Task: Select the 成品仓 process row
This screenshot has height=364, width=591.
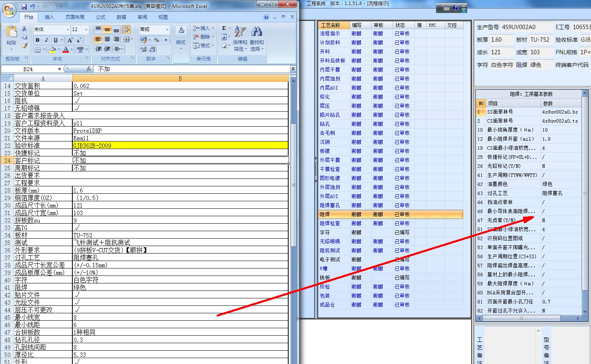Action: (390, 305)
